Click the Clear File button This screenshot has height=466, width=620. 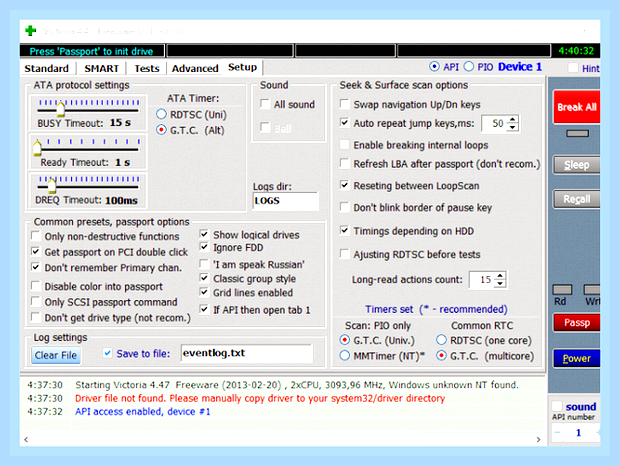coord(56,355)
